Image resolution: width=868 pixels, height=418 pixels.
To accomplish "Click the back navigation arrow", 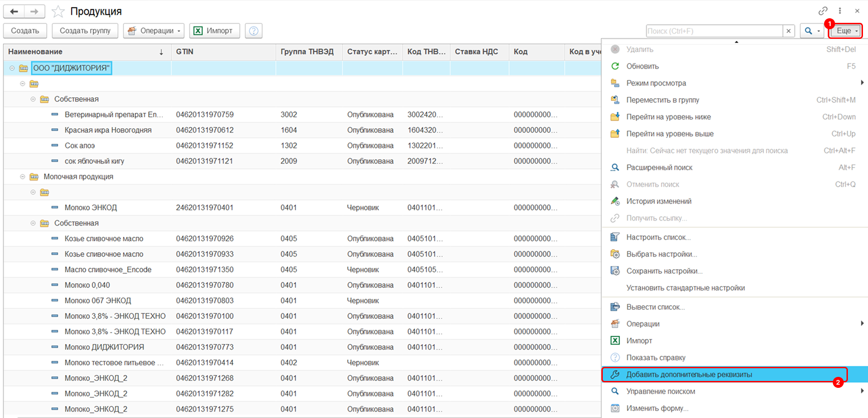I will click(x=14, y=11).
